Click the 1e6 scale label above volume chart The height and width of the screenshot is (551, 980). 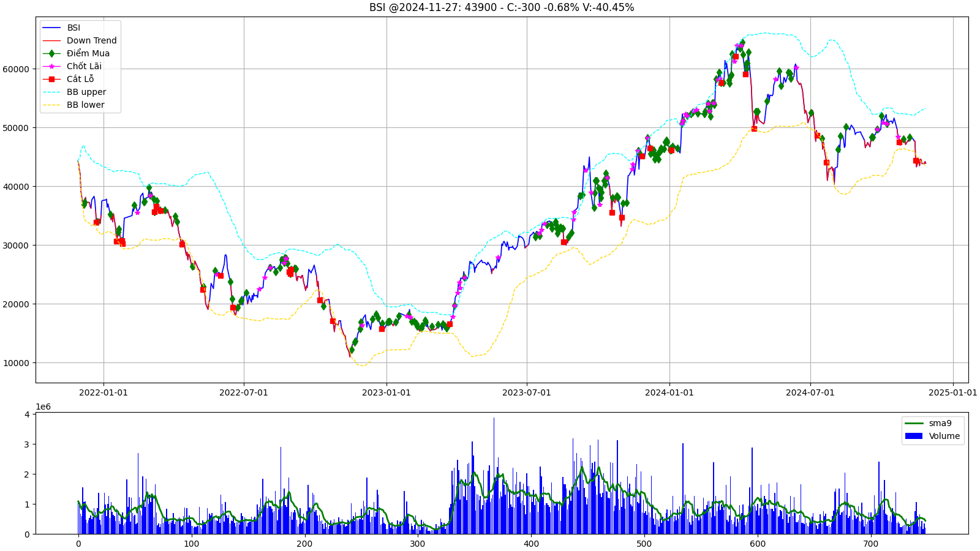[43, 407]
